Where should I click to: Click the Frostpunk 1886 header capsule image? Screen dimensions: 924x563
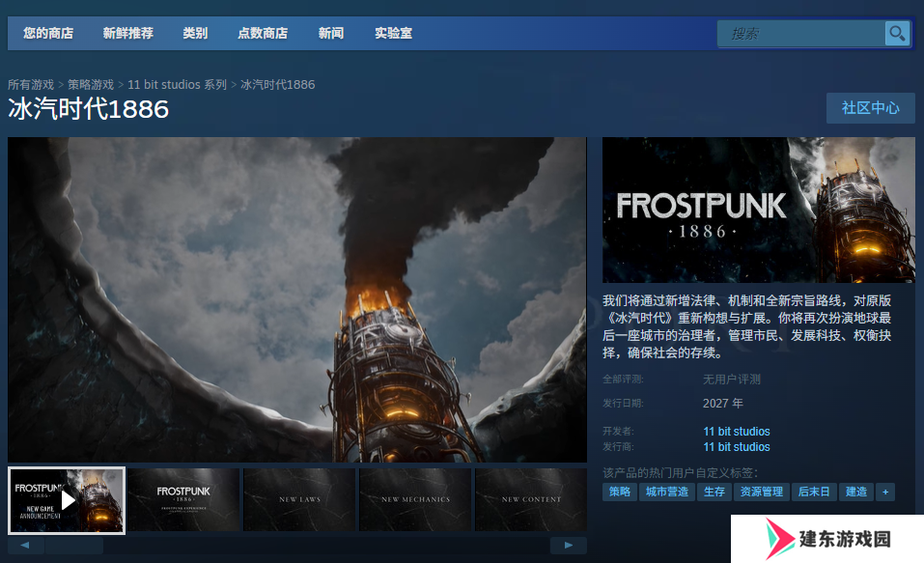click(758, 210)
